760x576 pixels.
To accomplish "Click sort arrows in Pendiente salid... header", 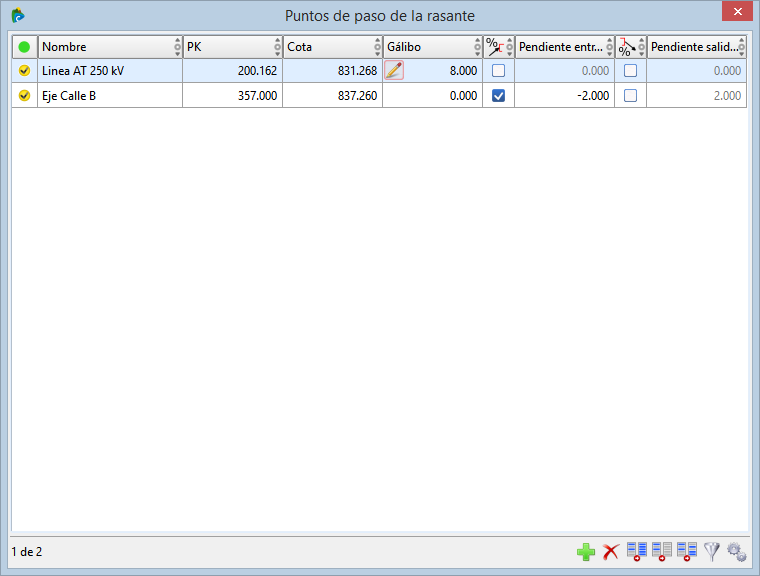I will pyautogui.click(x=742, y=47).
